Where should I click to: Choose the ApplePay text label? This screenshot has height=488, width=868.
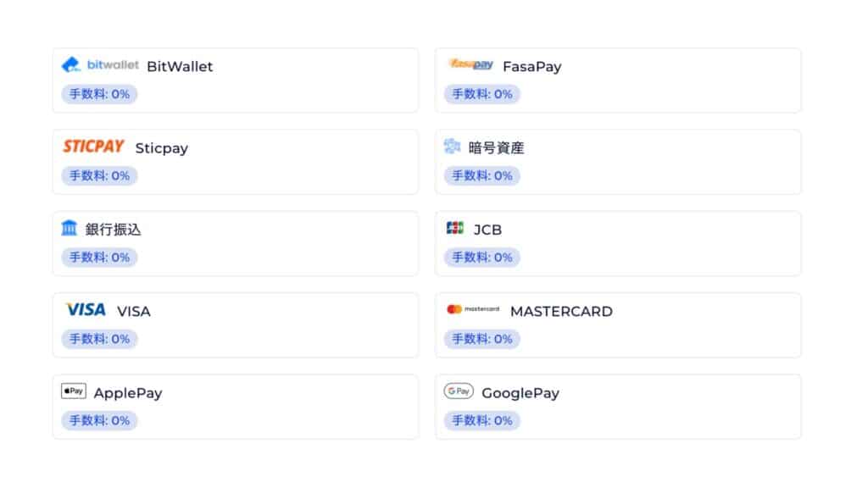tap(128, 393)
